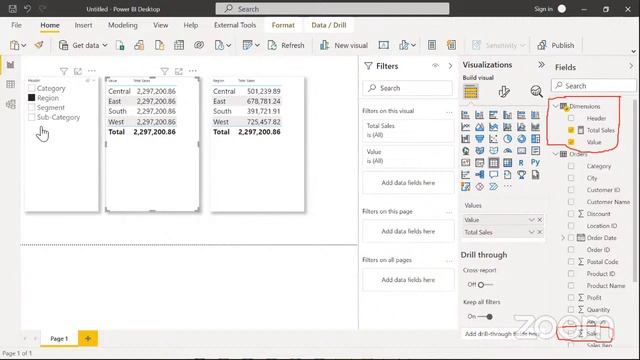This screenshot has height=360, width=640.
Task: Collapse the Filters pane chevron
Action: coord(450,66)
